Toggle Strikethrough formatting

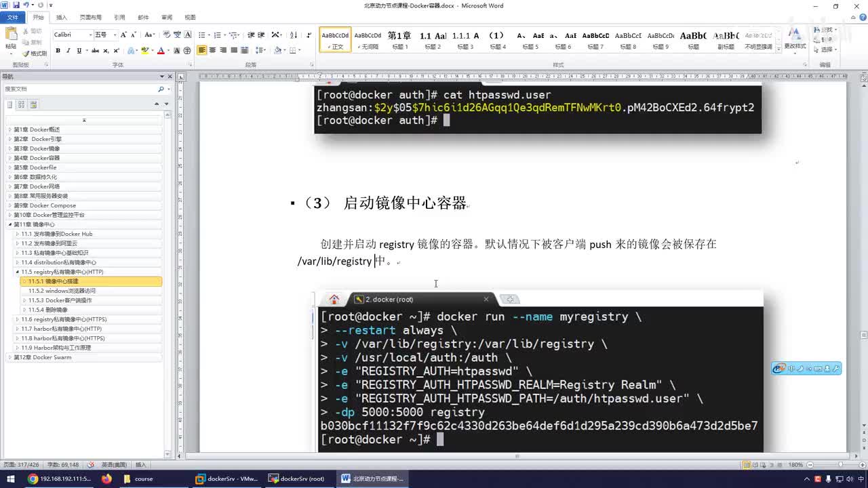tap(96, 51)
